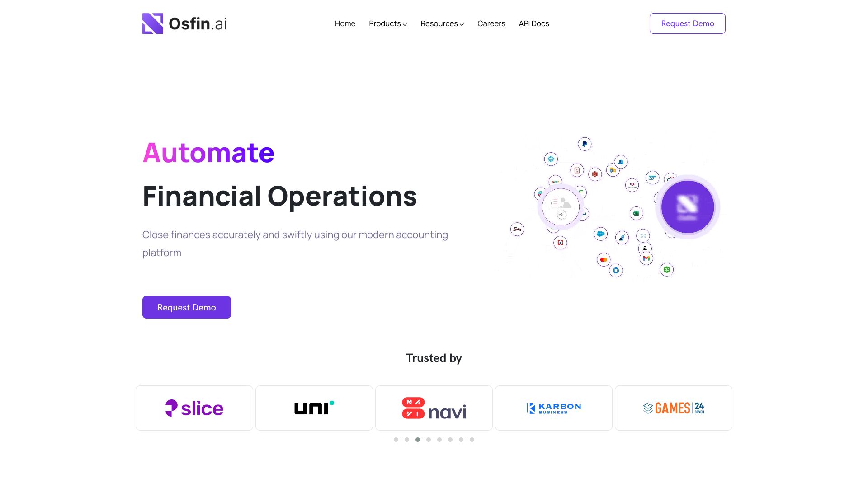Select the fourth carousel dot indicator
Image resolution: width=868 pixels, height=488 pixels.
tap(429, 439)
